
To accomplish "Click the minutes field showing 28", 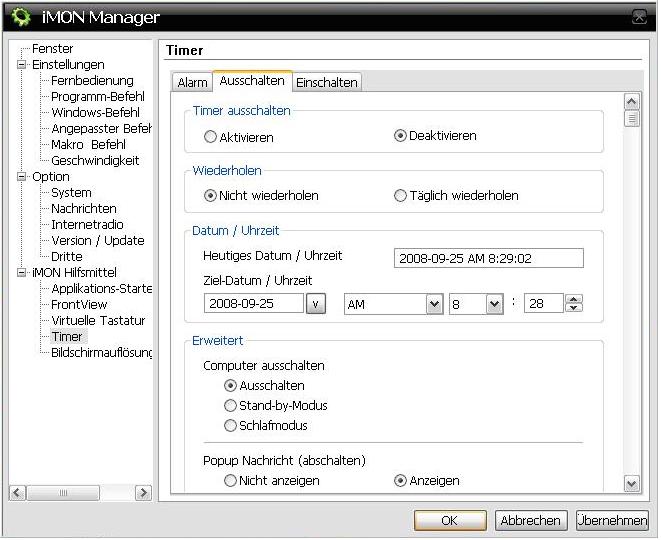I will tap(543, 304).
